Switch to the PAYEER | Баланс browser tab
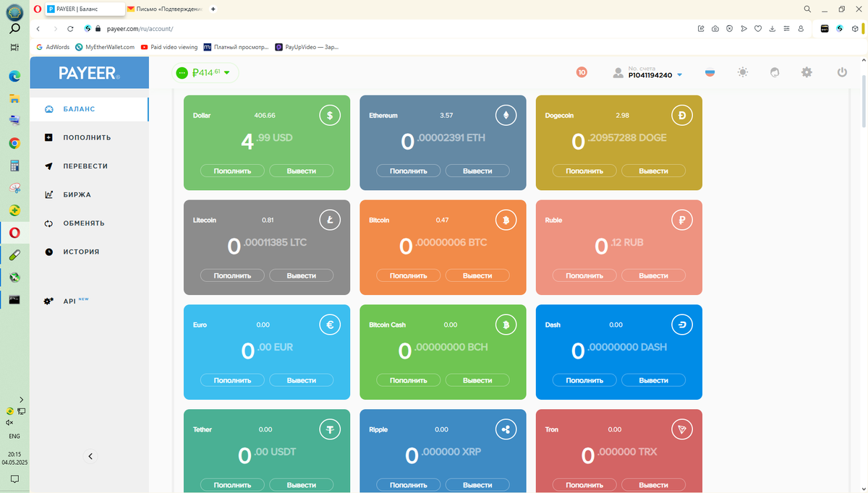868x493 pixels. tap(84, 9)
